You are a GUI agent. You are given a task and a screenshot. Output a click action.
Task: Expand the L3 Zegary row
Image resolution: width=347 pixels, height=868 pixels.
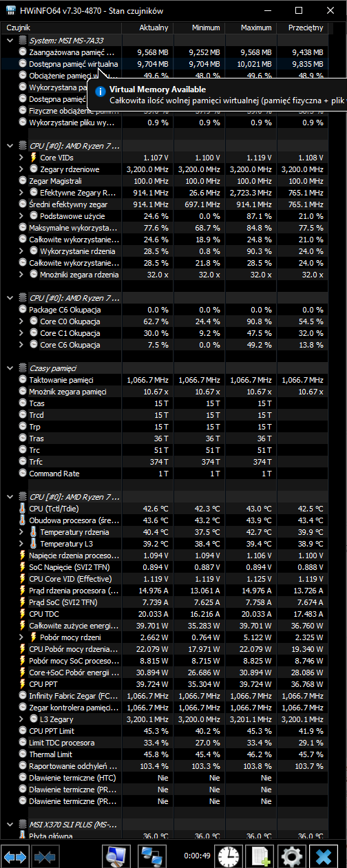[21, 719]
